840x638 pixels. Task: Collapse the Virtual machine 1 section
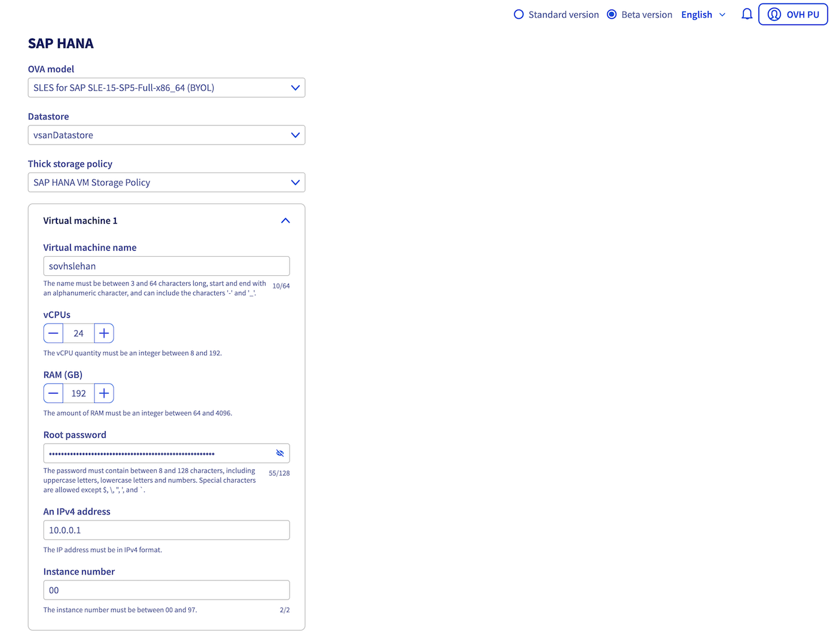pos(285,221)
